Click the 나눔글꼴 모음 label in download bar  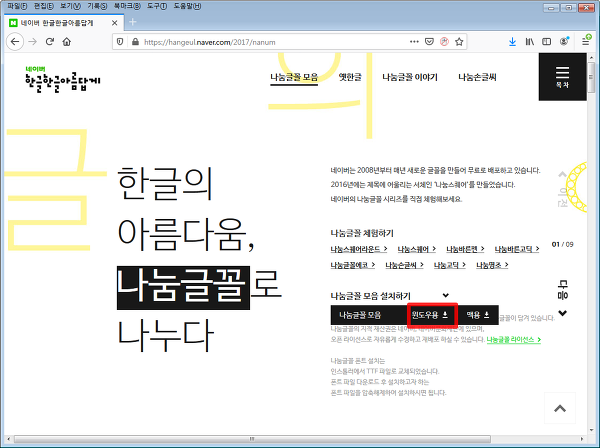pos(360,315)
